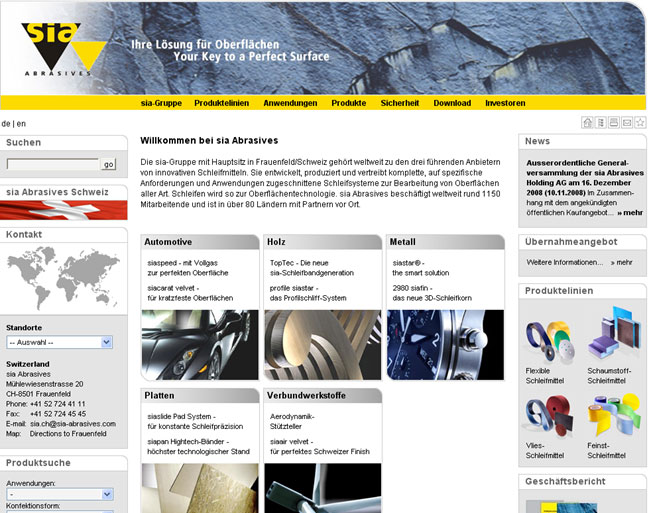Viewport: 650px width, 513px height.
Task: Click the Holz wood image
Action: click(323, 345)
